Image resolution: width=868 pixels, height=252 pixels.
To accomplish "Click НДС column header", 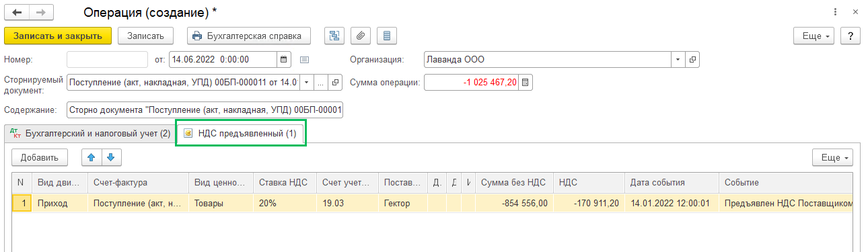I will (589, 182).
